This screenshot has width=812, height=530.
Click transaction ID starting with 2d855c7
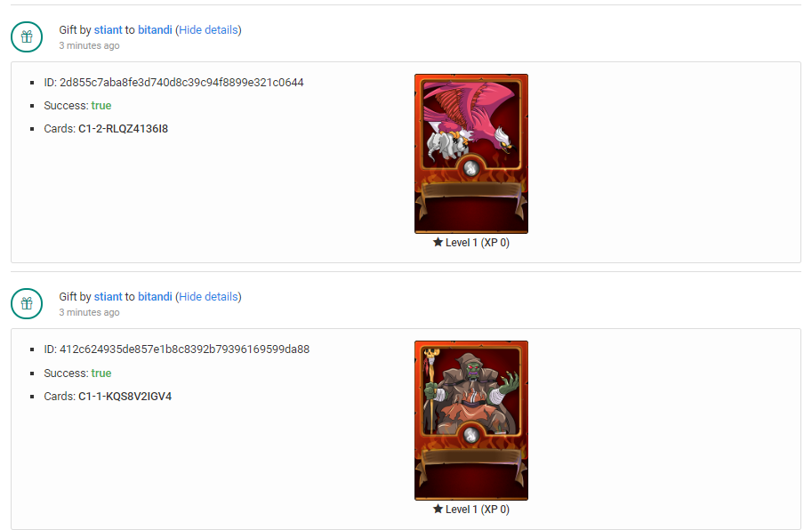[181, 83]
